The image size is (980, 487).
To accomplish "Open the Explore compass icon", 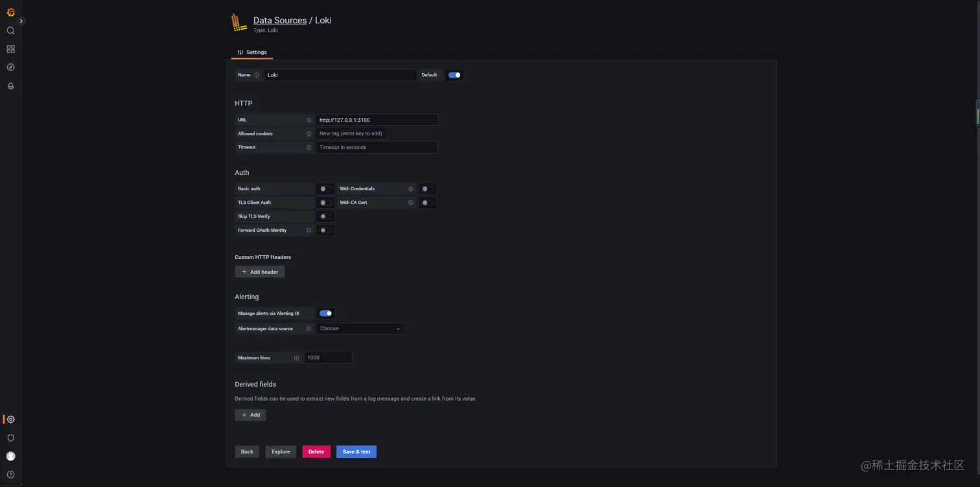I will (x=10, y=67).
